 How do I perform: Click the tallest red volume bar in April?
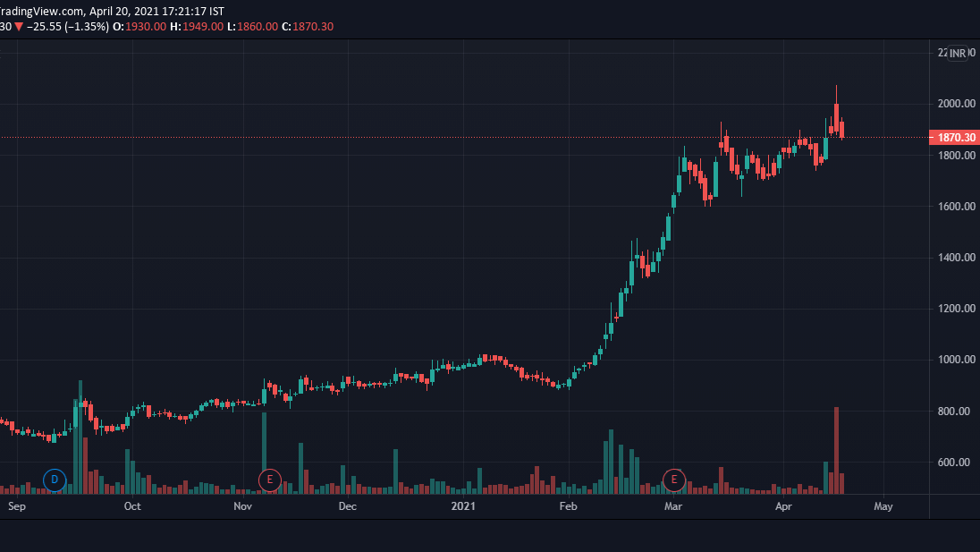[837, 450]
